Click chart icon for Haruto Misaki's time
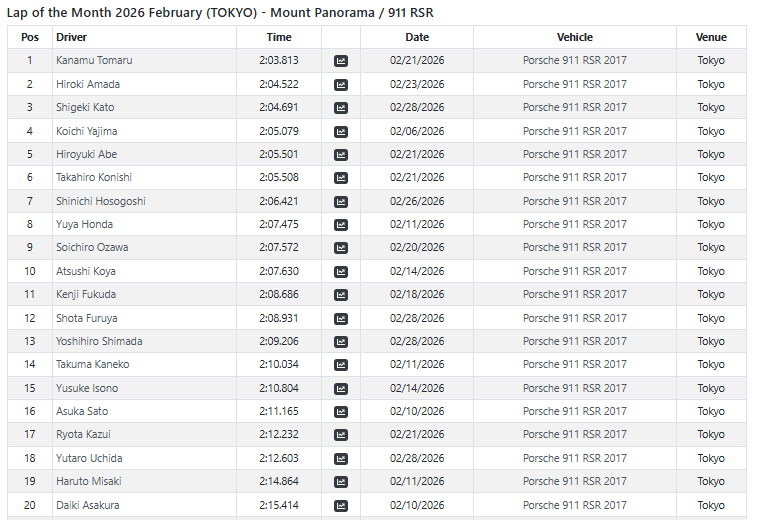Image resolution: width=757 pixels, height=520 pixels. pyautogui.click(x=341, y=482)
